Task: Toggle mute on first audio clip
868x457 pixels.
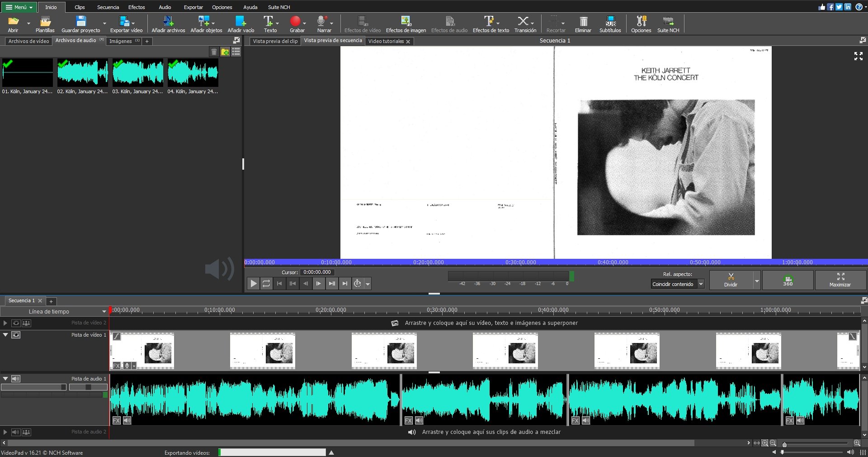Action: [x=127, y=420]
